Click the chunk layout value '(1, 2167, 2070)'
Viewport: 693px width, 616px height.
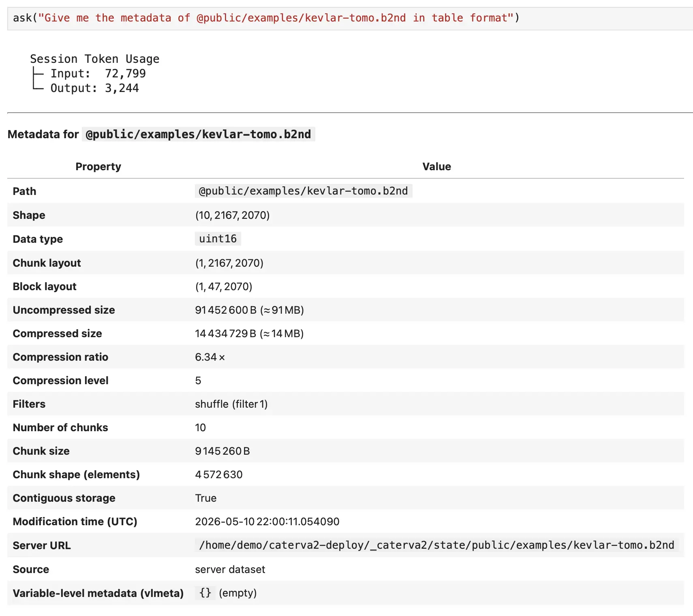click(x=229, y=263)
